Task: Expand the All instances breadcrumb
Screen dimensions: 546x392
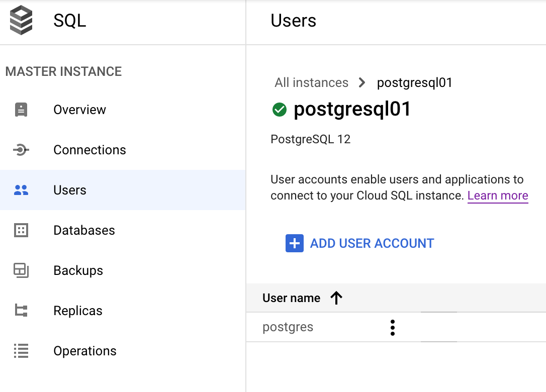Action: pos(311,82)
